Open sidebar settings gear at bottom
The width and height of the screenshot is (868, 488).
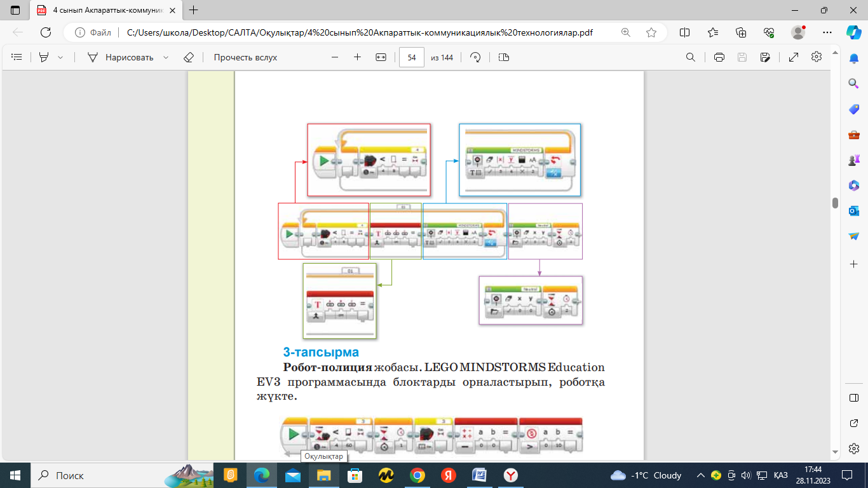(x=854, y=449)
